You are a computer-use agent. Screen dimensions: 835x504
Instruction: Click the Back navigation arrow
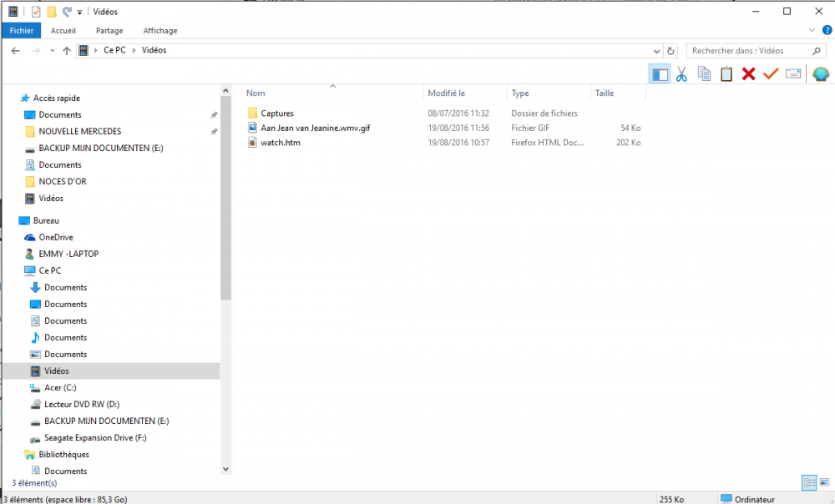click(x=15, y=51)
